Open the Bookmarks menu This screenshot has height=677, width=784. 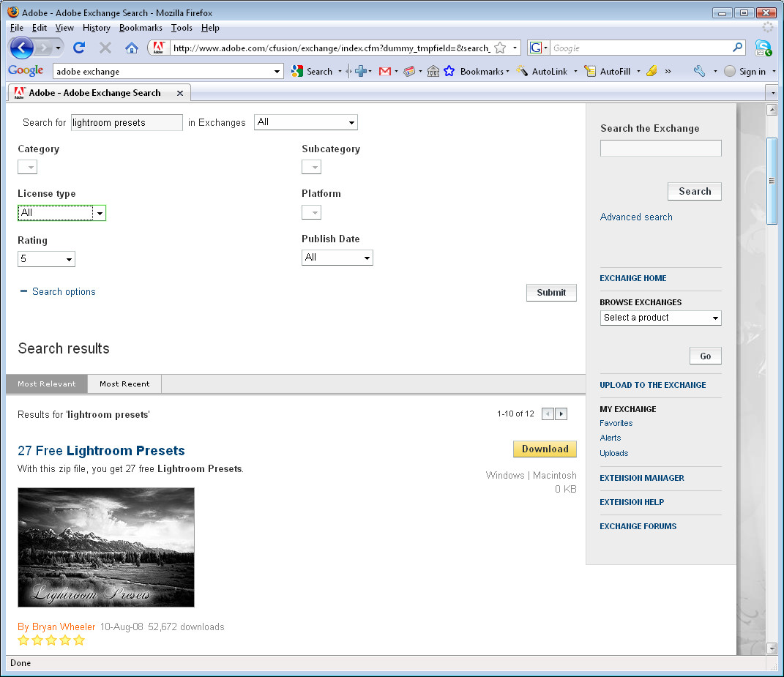pyautogui.click(x=141, y=28)
